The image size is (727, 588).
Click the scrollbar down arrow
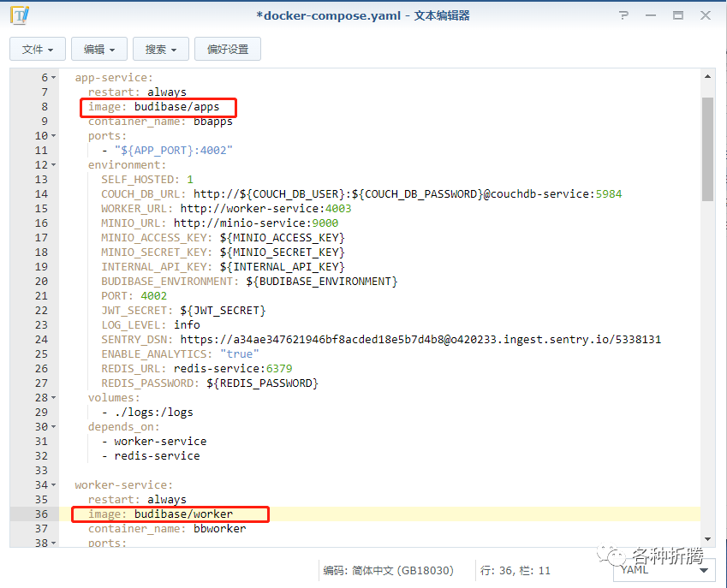707,539
